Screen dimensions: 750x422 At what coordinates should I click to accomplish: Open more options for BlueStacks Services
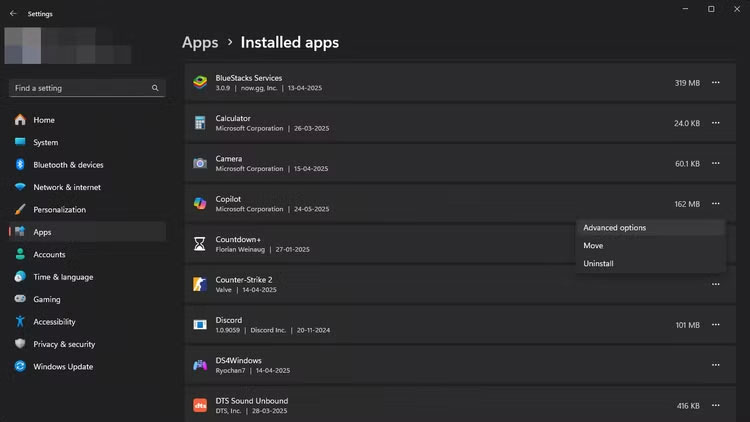click(716, 83)
